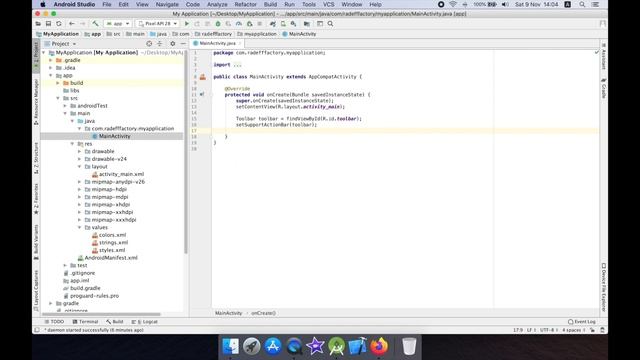
Task: Open Finder from the dock
Action: pyautogui.click(x=230, y=346)
